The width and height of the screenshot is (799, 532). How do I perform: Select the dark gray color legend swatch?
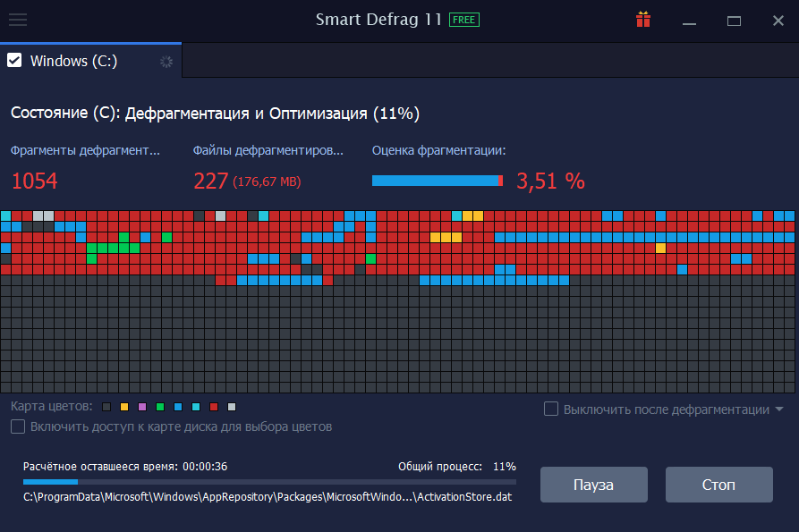tap(106, 407)
